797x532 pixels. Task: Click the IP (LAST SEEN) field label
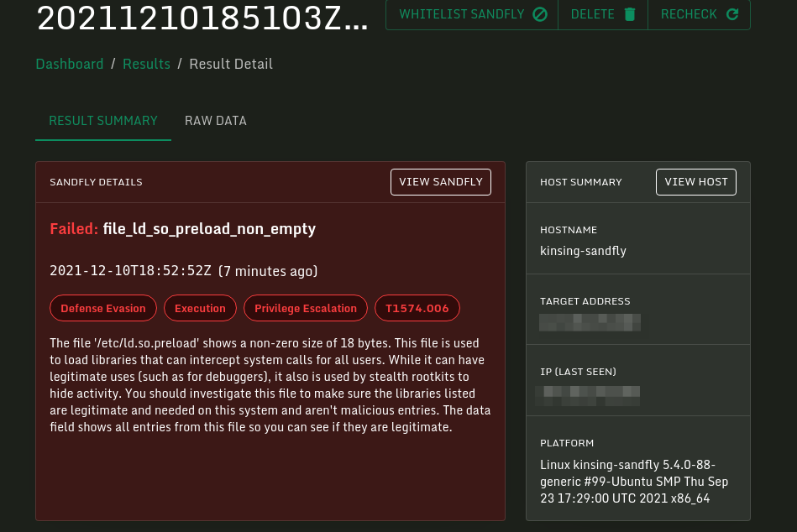(x=578, y=372)
